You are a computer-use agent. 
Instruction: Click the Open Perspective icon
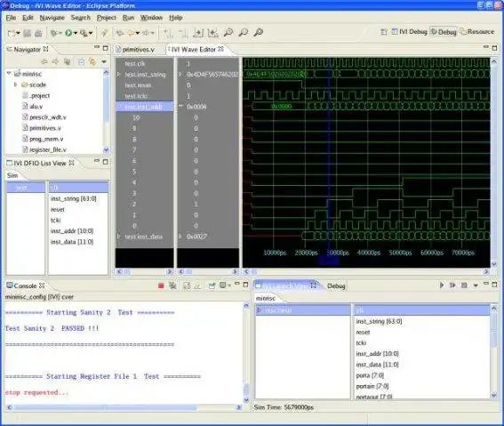[384, 32]
